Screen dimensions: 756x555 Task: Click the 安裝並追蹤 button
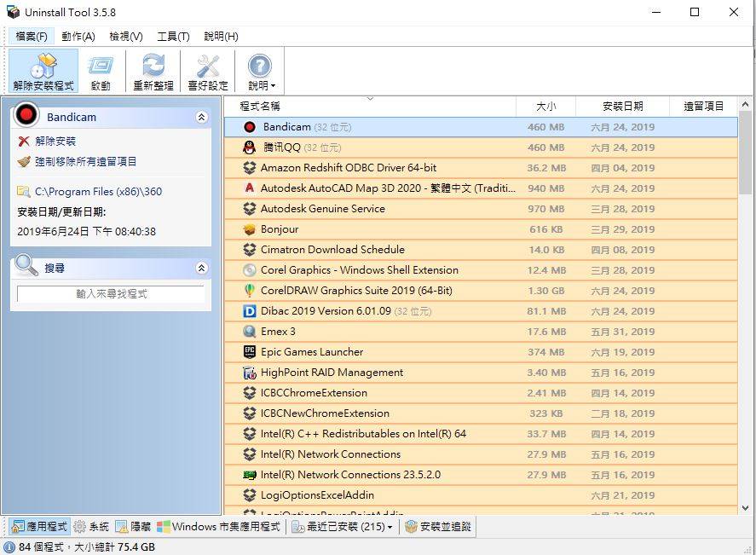(x=438, y=527)
